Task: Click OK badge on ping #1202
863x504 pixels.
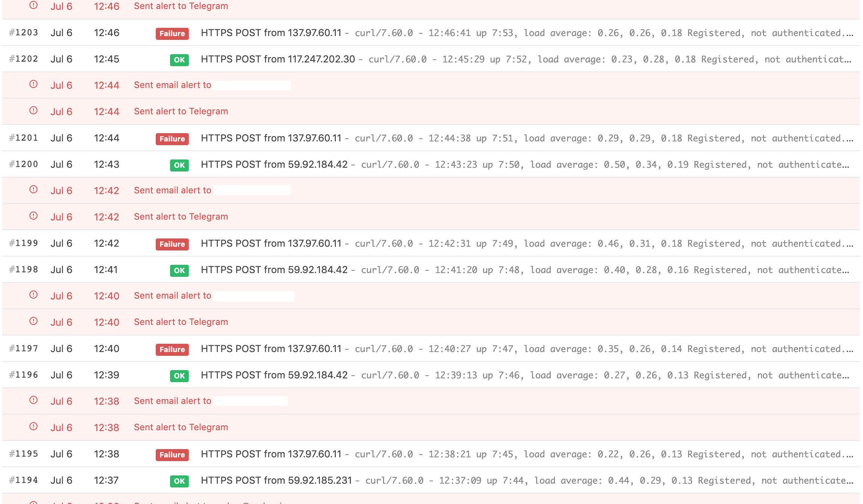Action: [x=179, y=60]
